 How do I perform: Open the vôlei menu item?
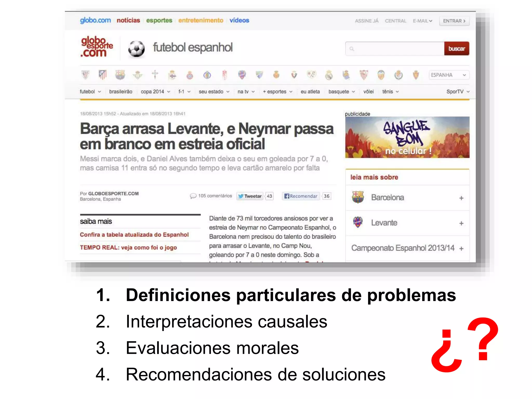[x=368, y=91]
